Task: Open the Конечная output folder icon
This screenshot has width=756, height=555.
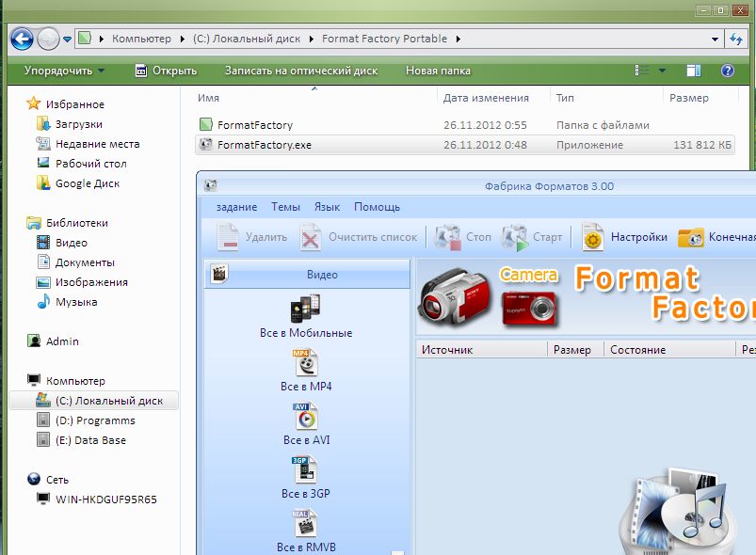Action: 691,237
